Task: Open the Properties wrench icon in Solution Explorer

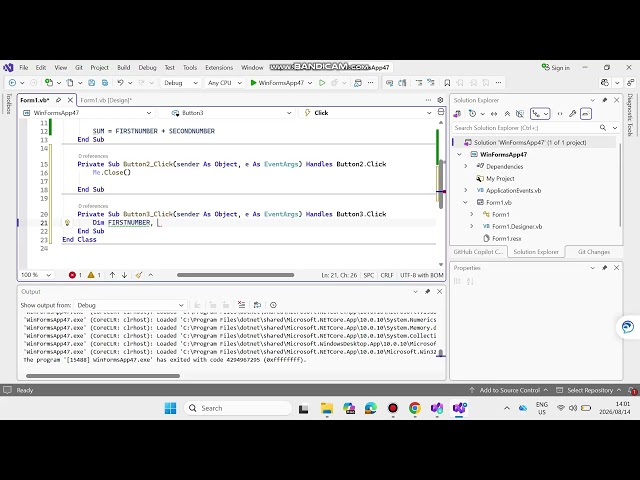Action: 573,114
